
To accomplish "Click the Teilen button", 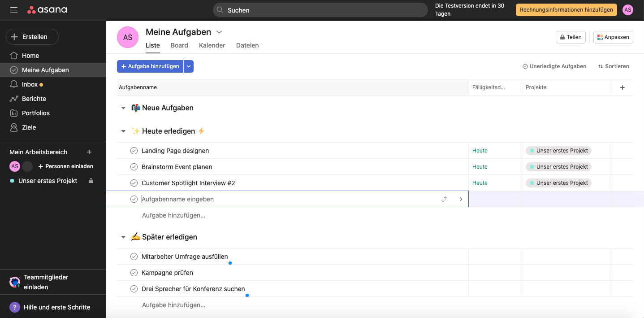I will (571, 37).
